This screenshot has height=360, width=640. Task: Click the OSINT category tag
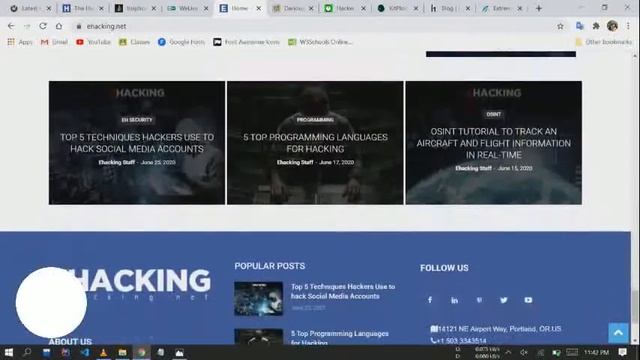tap(493, 114)
